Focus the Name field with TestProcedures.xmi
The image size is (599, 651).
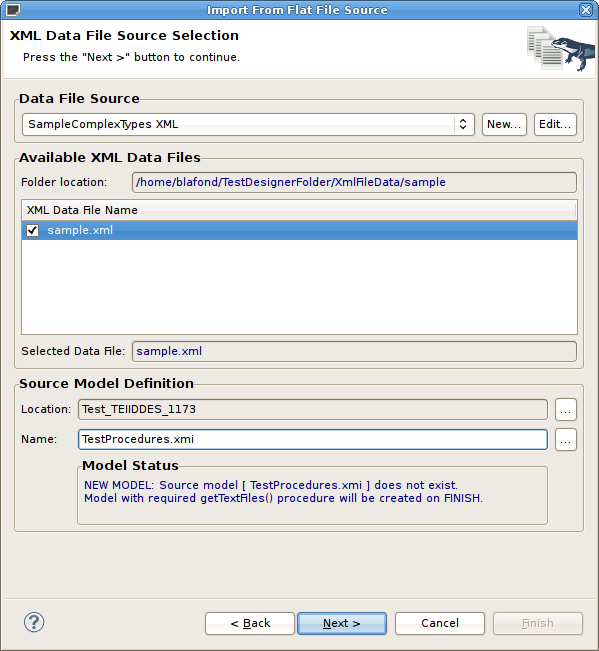313,439
